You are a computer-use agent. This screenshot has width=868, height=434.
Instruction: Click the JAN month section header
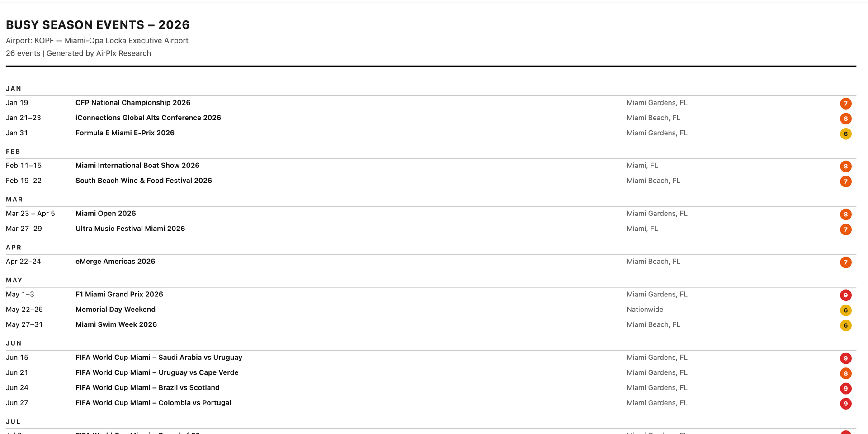click(x=14, y=89)
